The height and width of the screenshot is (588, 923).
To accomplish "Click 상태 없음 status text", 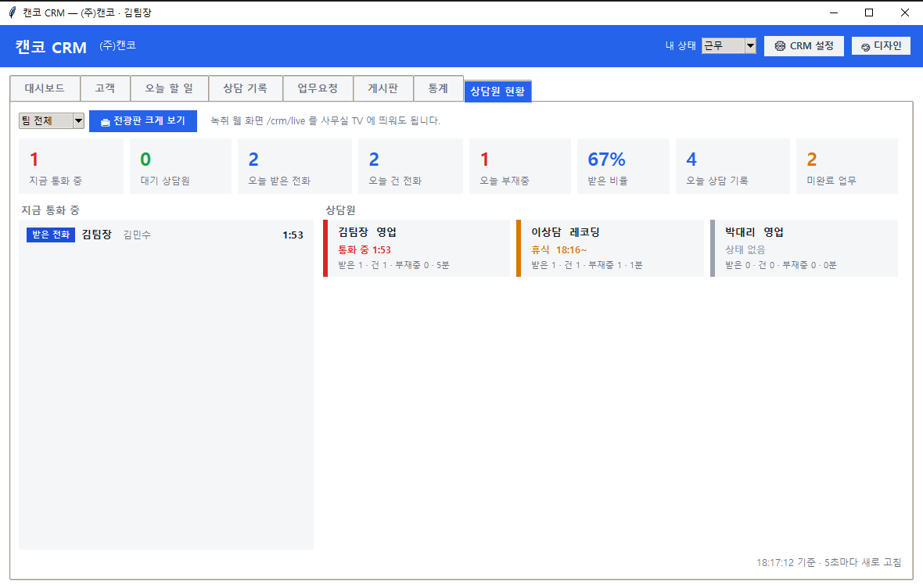I will 745,250.
